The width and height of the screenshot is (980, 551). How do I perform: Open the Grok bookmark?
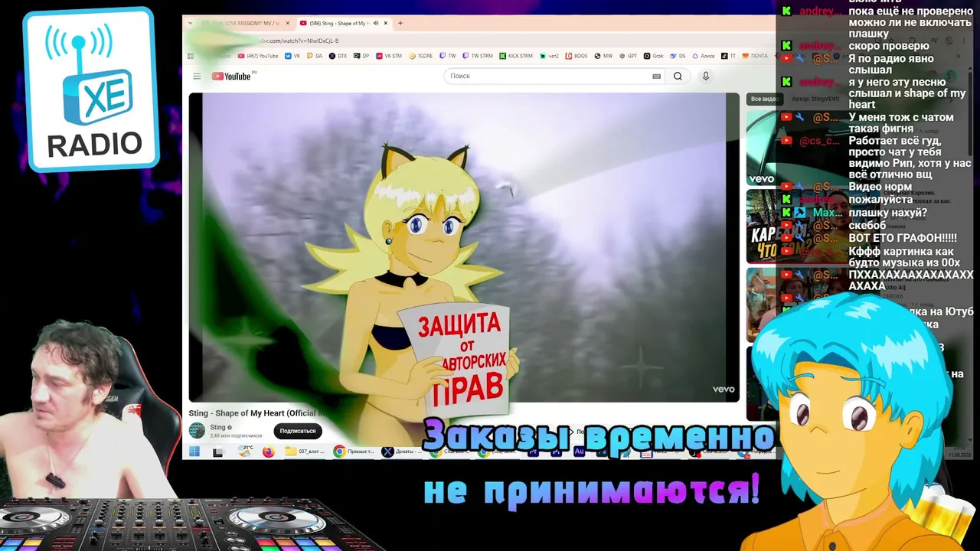click(x=653, y=56)
